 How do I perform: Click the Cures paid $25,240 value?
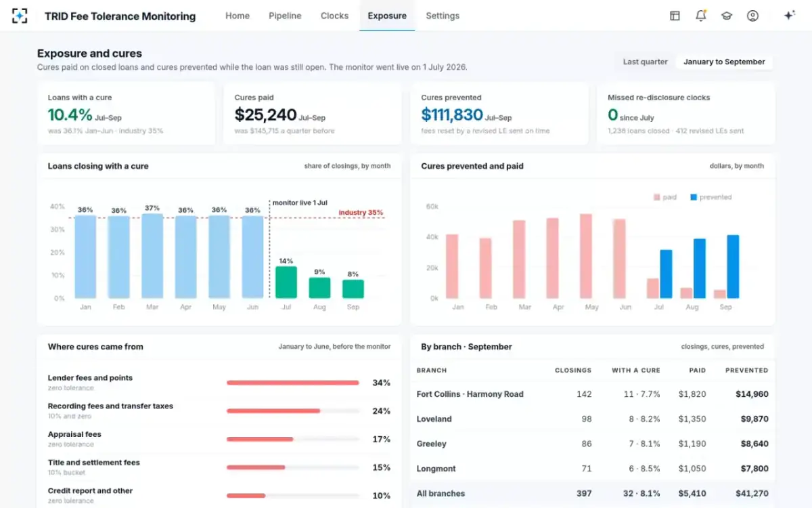click(266, 114)
